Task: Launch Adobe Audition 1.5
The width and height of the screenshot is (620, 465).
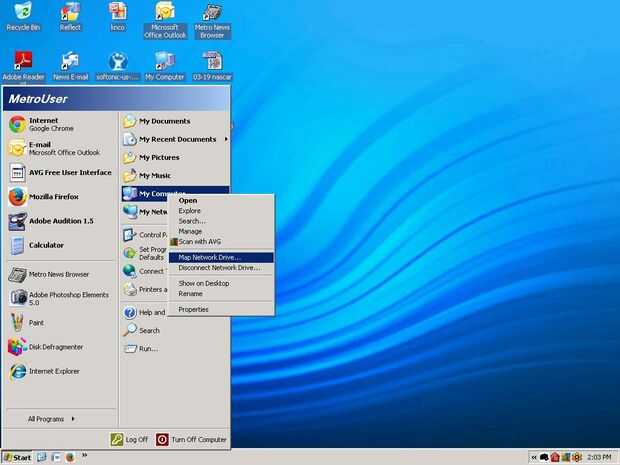Action: click(x=62, y=221)
